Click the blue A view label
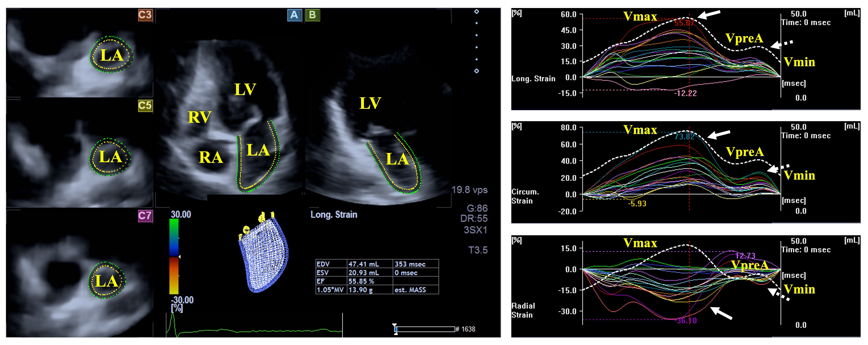Viewport: 868px width, 345px height. click(x=294, y=15)
